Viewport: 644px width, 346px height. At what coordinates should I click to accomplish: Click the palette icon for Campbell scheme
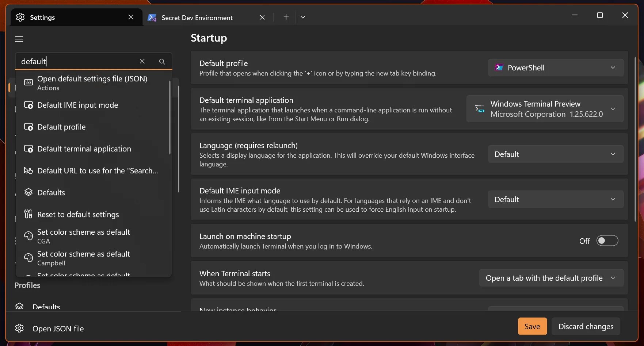click(28, 258)
